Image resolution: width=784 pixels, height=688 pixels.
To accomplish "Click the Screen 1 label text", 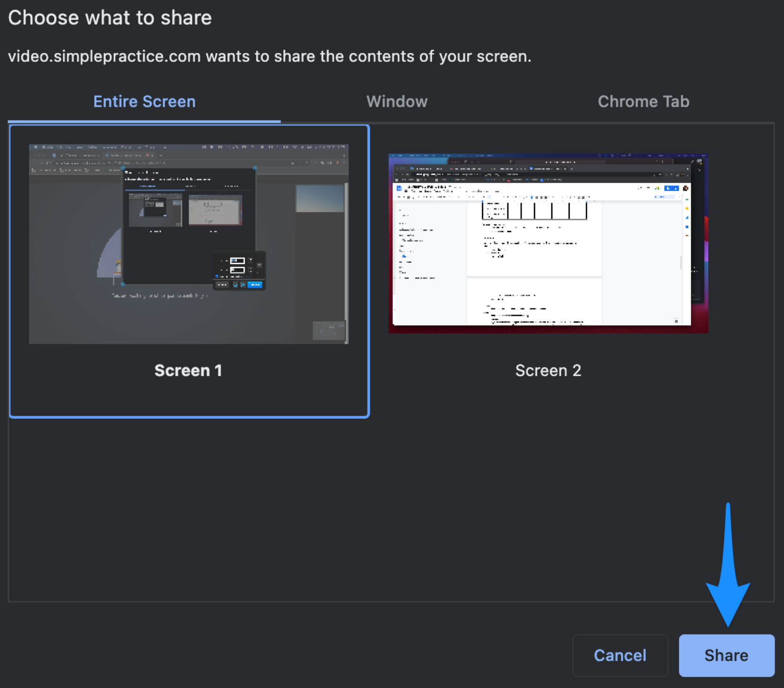I will point(188,370).
